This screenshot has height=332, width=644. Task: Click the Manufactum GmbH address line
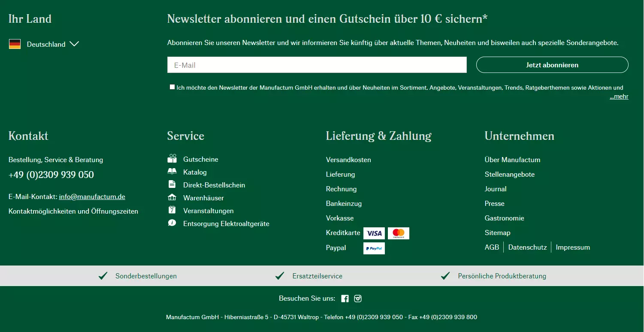[x=321, y=317]
